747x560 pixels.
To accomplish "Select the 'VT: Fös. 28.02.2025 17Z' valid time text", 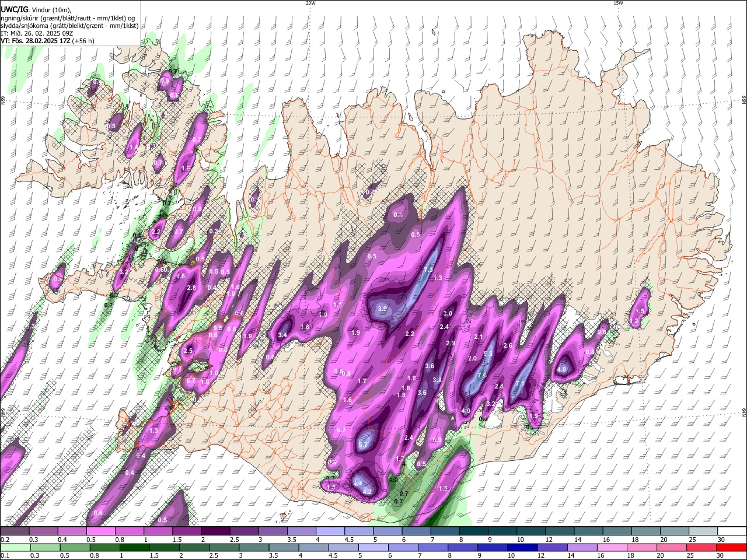I will pyautogui.click(x=35, y=41).
